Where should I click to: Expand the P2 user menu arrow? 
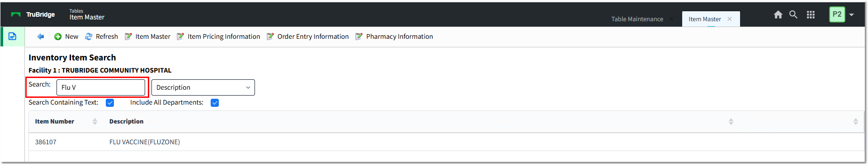pyautogui.click(x=852, y=15)
